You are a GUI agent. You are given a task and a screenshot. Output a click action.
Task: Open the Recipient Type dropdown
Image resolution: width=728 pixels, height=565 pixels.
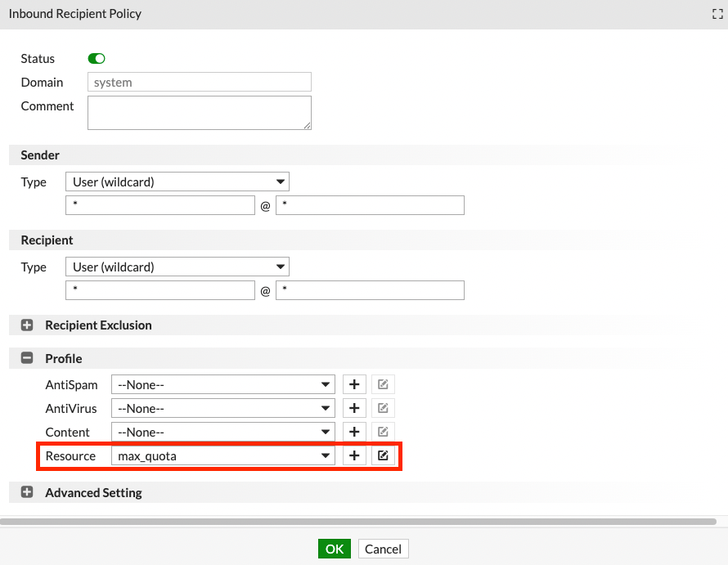177,267
